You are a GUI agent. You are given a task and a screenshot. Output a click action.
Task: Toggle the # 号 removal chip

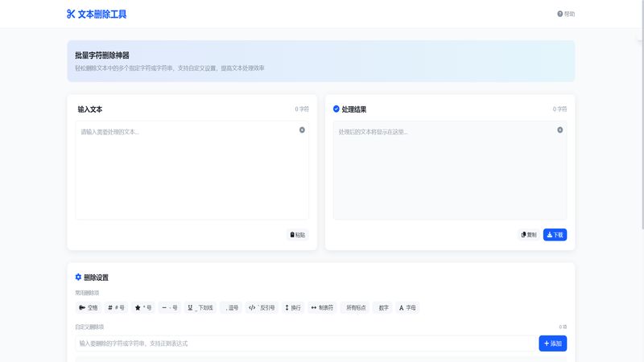coord(116,307)
